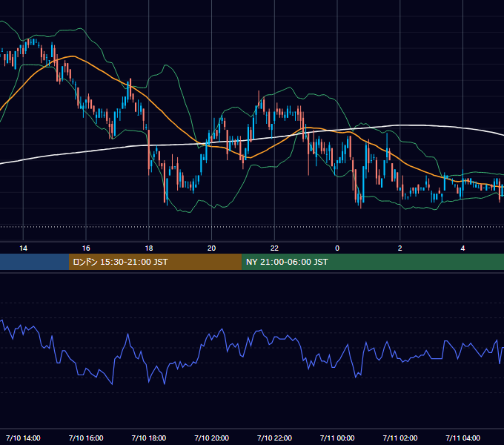Click the 7/10 16:00 label on indicator axis
This screenshot has height=445, width=504.
tap(86, 438)
